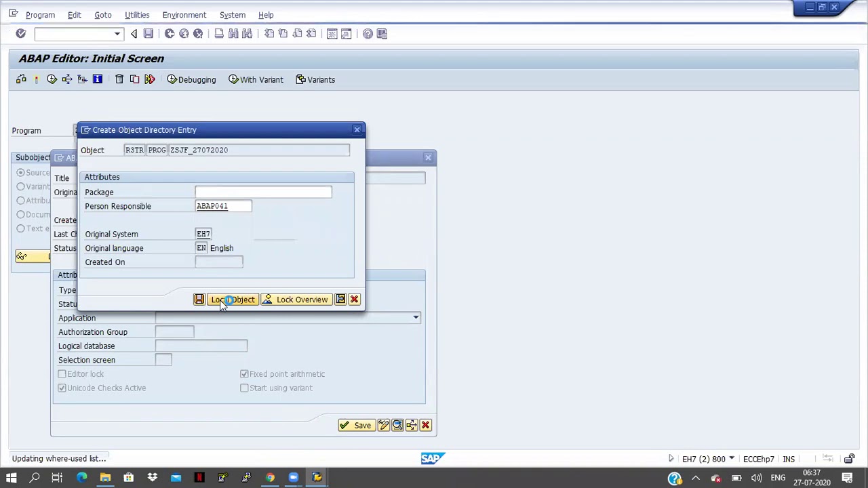Image resolution: width=868 pixels, height=488 pixels.
Task: Click the green Enter checkmark in toolbar
Action: [x=20, y=34]
